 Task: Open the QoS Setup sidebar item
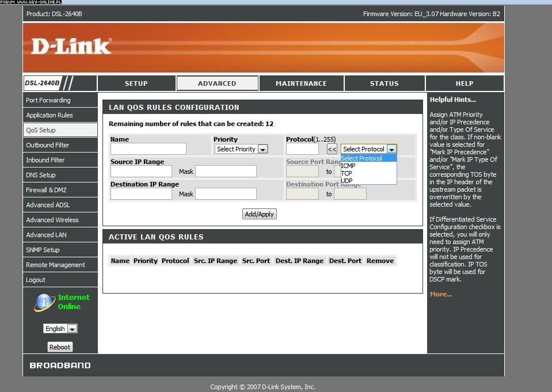click(60, 130)
